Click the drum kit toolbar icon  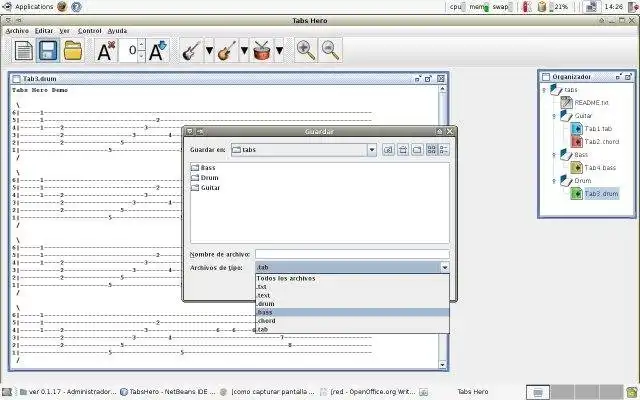point(262,51)
